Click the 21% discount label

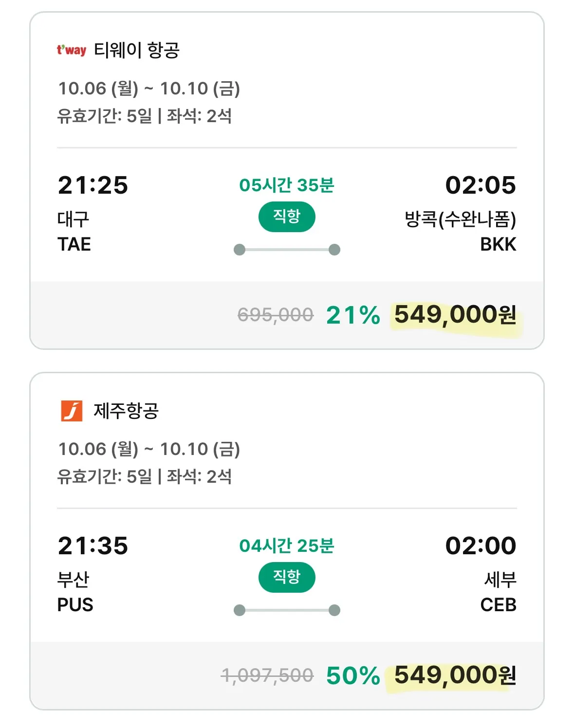[353, 315]
